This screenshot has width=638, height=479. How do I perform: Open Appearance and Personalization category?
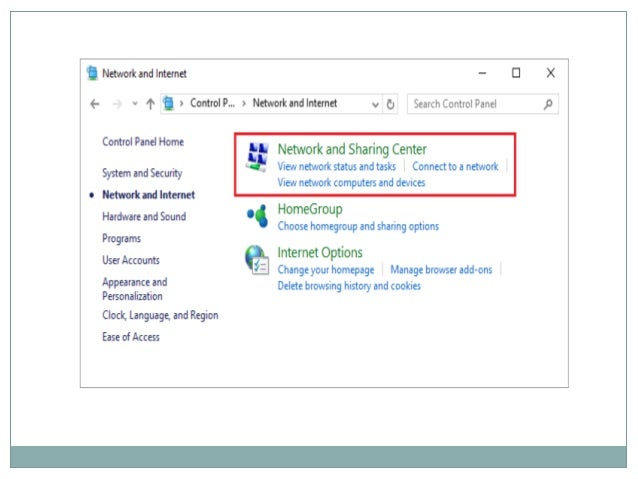point(135,289)
